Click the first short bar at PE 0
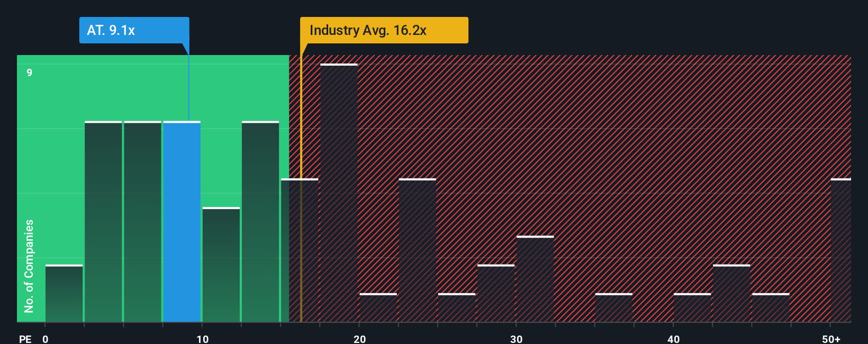868x344 pixels. (x=64, y=294)
